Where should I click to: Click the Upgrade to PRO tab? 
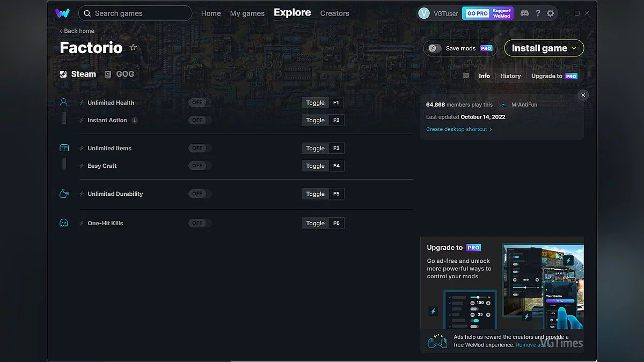pos(554,76)
